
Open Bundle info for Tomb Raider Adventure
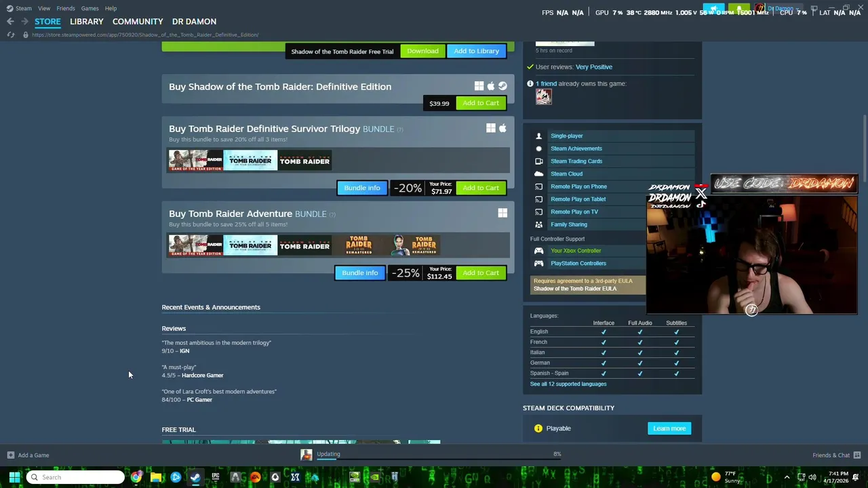point(360,272)
